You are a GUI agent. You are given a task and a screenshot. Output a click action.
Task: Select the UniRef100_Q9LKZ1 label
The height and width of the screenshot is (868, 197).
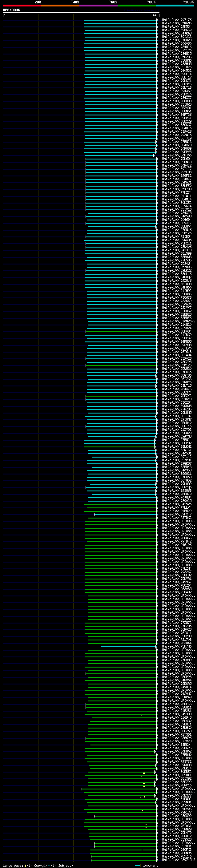177,81
